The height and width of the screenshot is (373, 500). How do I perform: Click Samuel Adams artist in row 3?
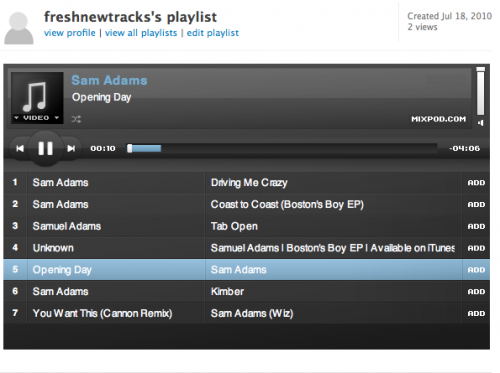click(x=67, y=226)
